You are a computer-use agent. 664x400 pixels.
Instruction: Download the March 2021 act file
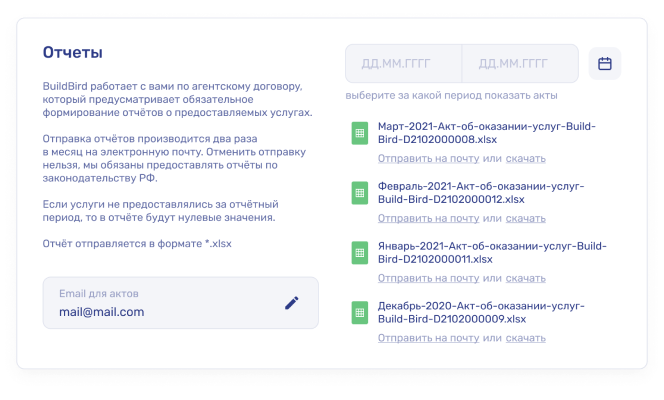point(525,159)
